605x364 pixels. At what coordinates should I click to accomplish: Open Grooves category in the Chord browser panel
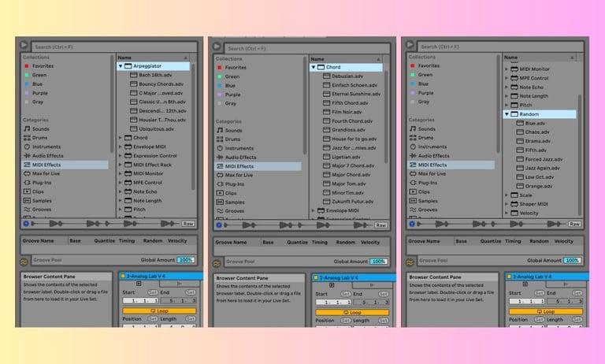230,210
